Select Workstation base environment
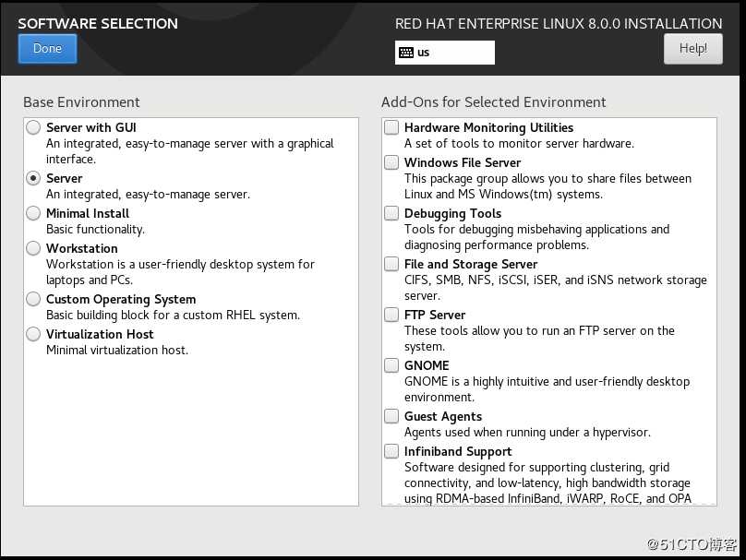 (x=33, y=248)
